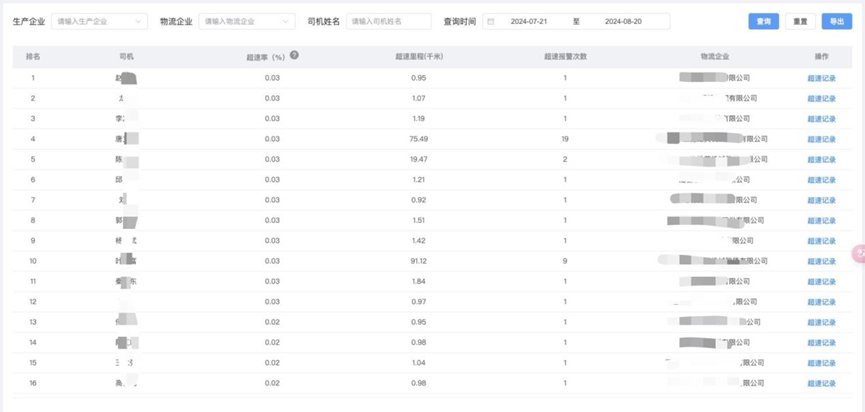Click the calendar icon in date range
The height and width of the screenshot is (412, 865).
pos(491,22)
